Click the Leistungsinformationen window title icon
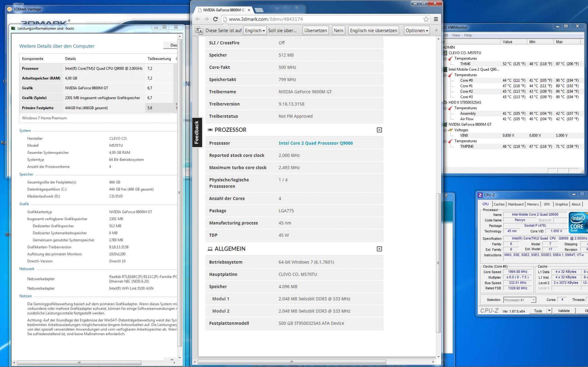Viewport: 588px width, 367px height. [x=13, y=28]
